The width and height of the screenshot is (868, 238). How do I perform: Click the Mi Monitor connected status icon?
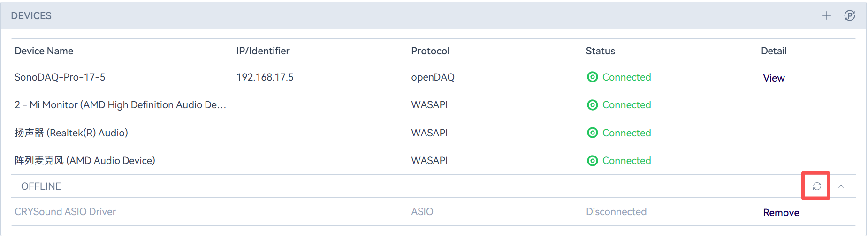[593, 105]
